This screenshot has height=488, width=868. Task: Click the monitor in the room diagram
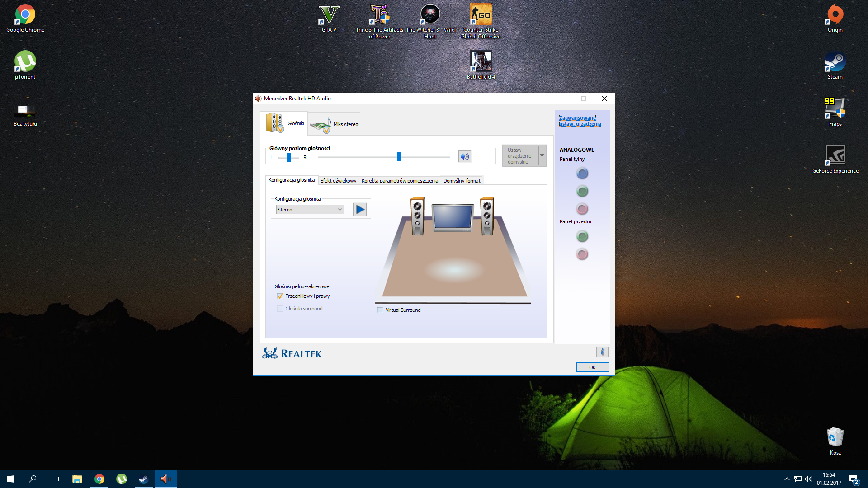[453, 217]
